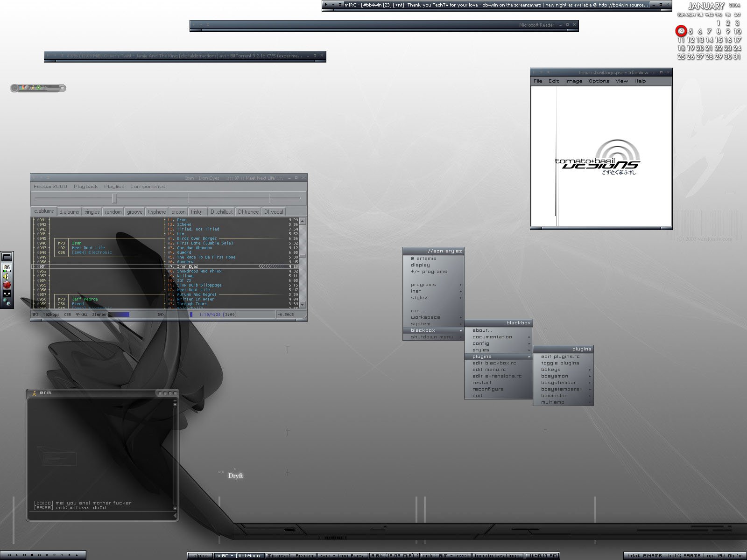Pause playback from the bottom media bar
747x560 pixels.
24,555
